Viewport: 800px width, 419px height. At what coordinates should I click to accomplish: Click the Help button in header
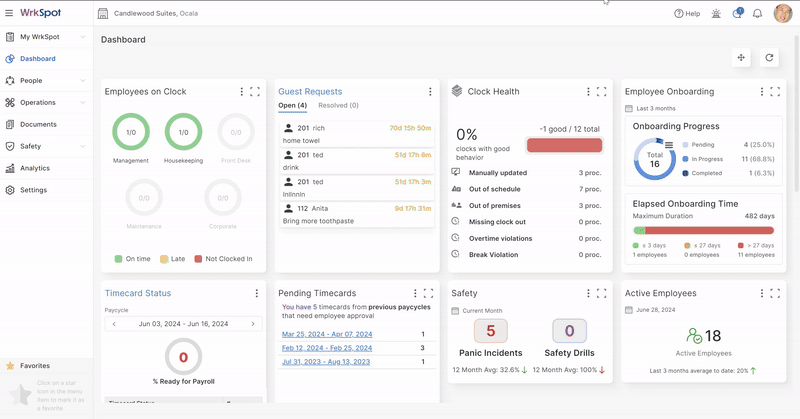coord(687,14)
